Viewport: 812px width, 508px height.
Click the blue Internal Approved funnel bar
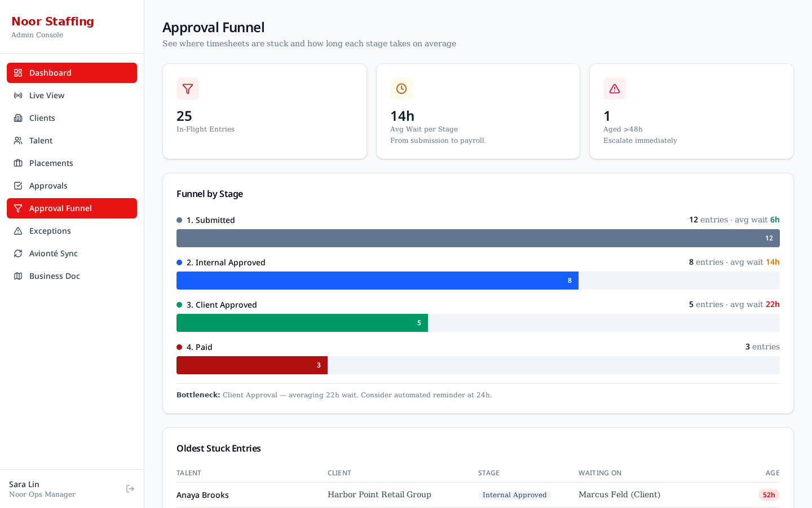coord(377,281)
